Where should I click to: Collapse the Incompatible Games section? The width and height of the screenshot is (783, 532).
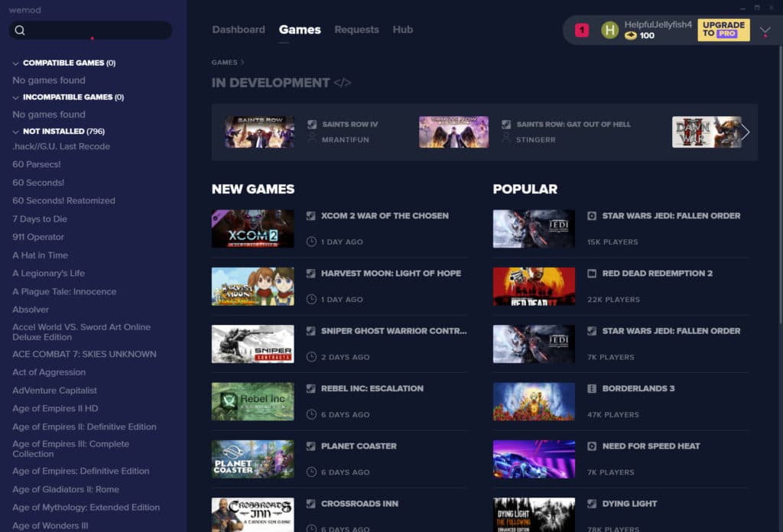(x=15, y=98)
